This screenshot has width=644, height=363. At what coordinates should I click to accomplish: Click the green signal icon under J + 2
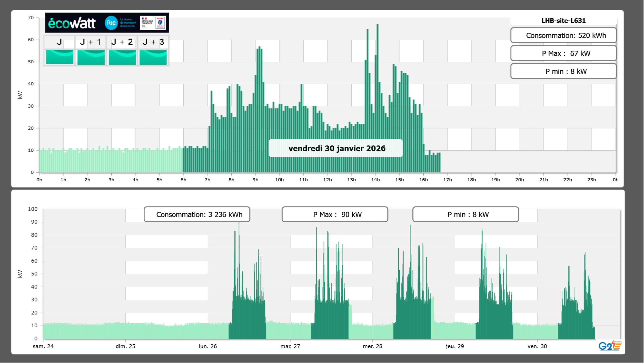[122, 57]
